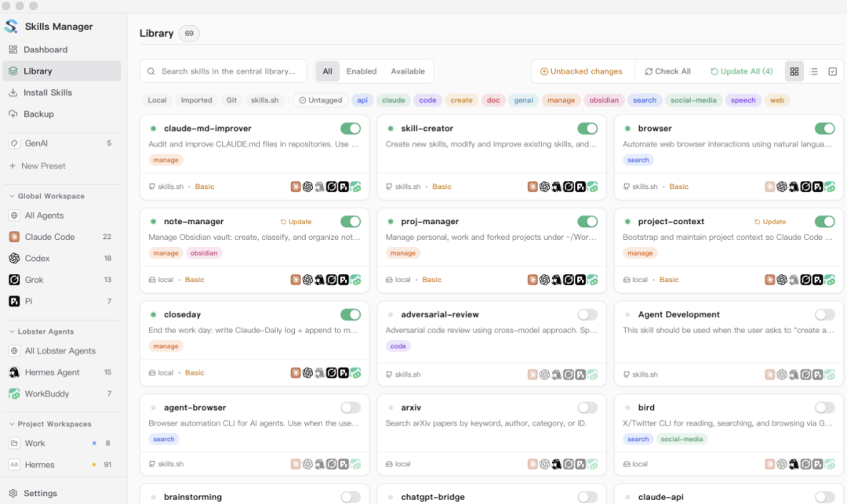847x504 pixels.
Task: Switch to grid view layout
Action: [794, 71]
